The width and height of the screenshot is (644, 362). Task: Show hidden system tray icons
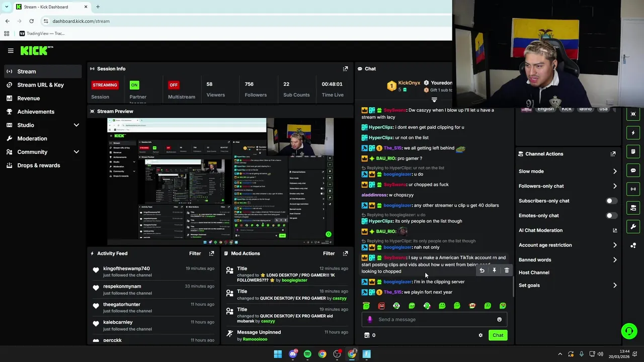point(560,354)
